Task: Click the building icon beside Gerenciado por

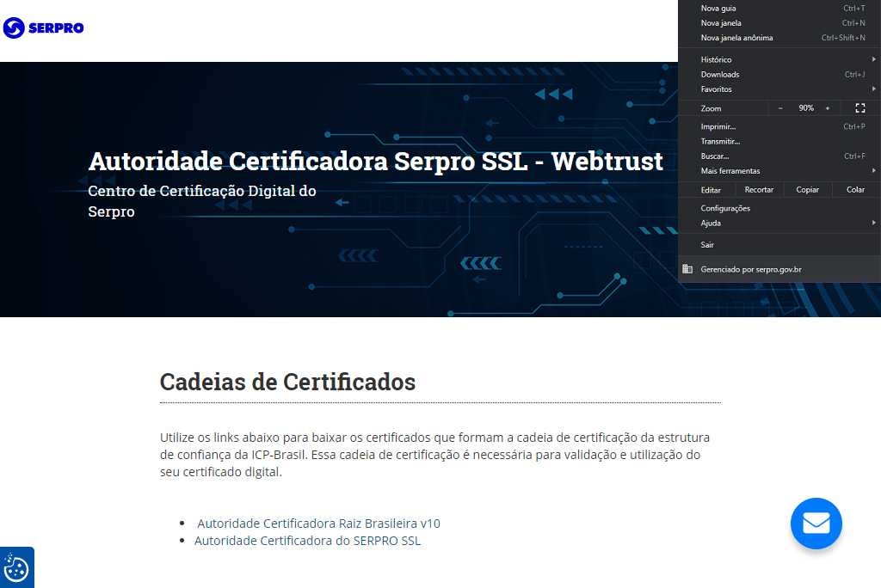Action: point(687,269)
